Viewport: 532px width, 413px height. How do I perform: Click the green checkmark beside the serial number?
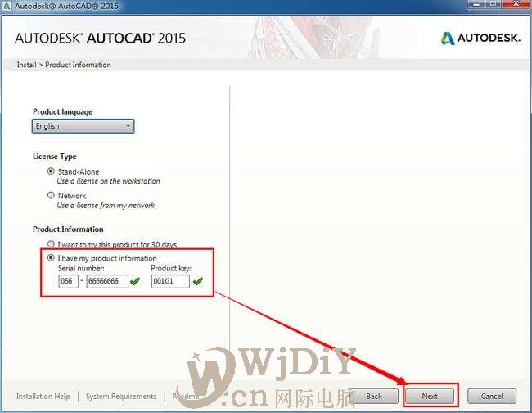(x=135, y=281)
